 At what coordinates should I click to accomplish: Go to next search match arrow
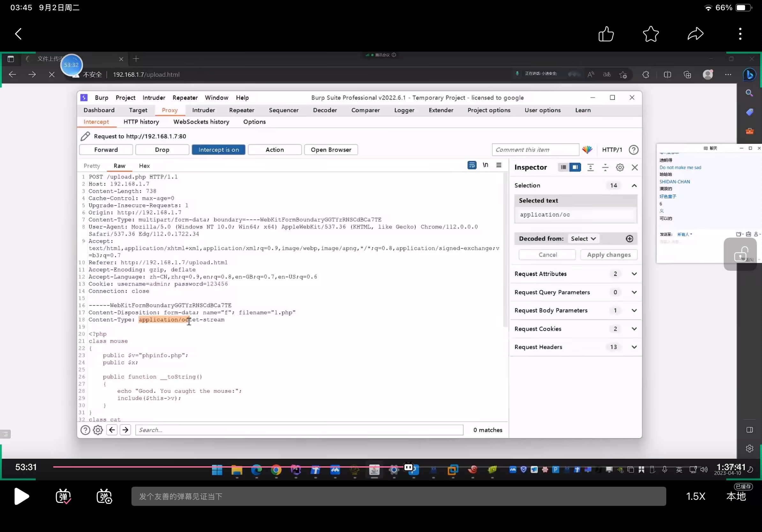pyautogui.click(x=125, y=430)
